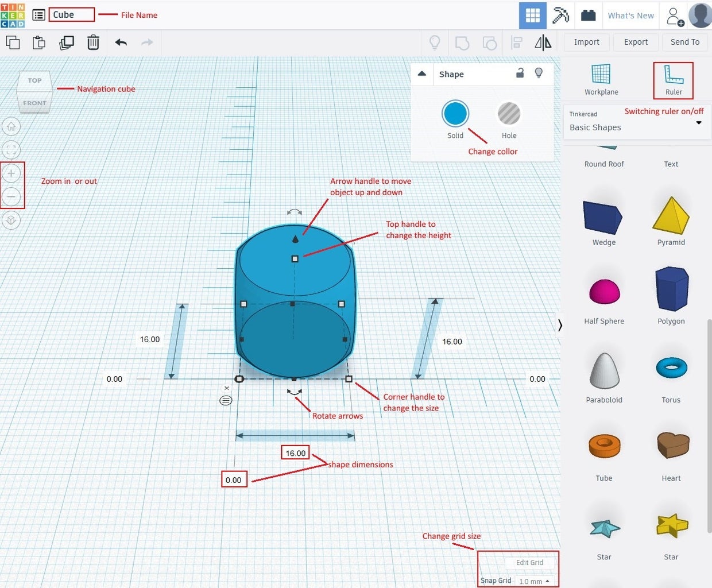Viewport: 712px width, 588px height.
Task: Mirror the selected shape
Action: point(542,42)
